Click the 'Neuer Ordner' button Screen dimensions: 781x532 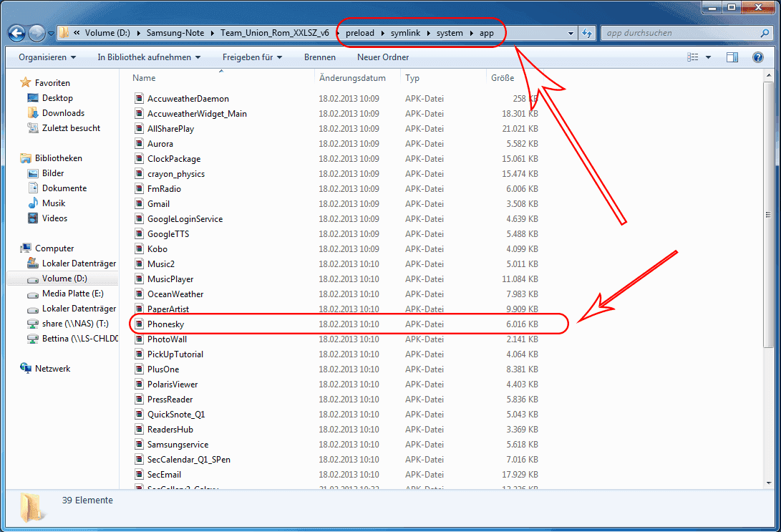click(x=383, y=57)
